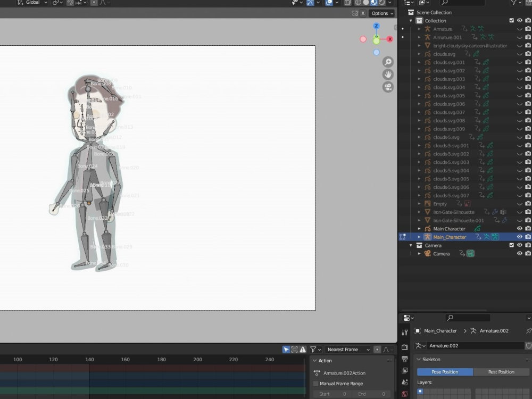Click the first armature layer dot
Screen dimensions: 532x399
(x=420, y=391)
